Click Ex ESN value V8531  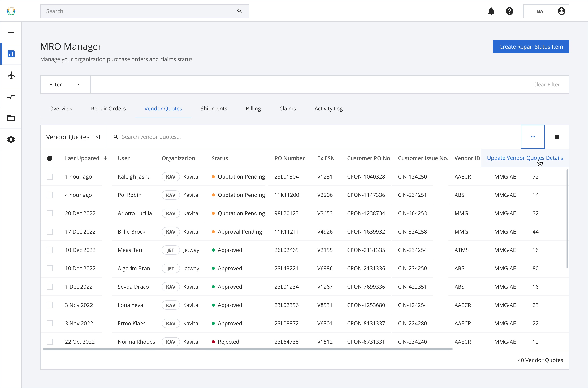tap(325, 305)
